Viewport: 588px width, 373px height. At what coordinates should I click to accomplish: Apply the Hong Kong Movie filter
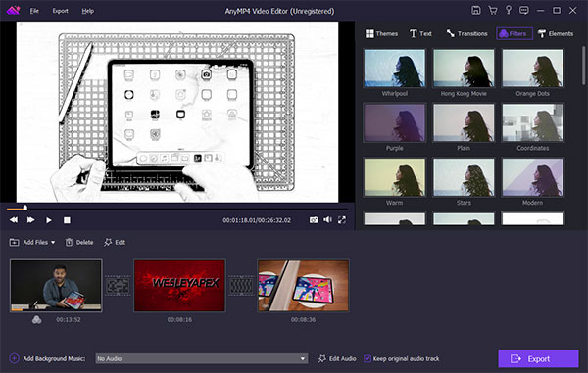pyautogui.click(x=464, y=69)
